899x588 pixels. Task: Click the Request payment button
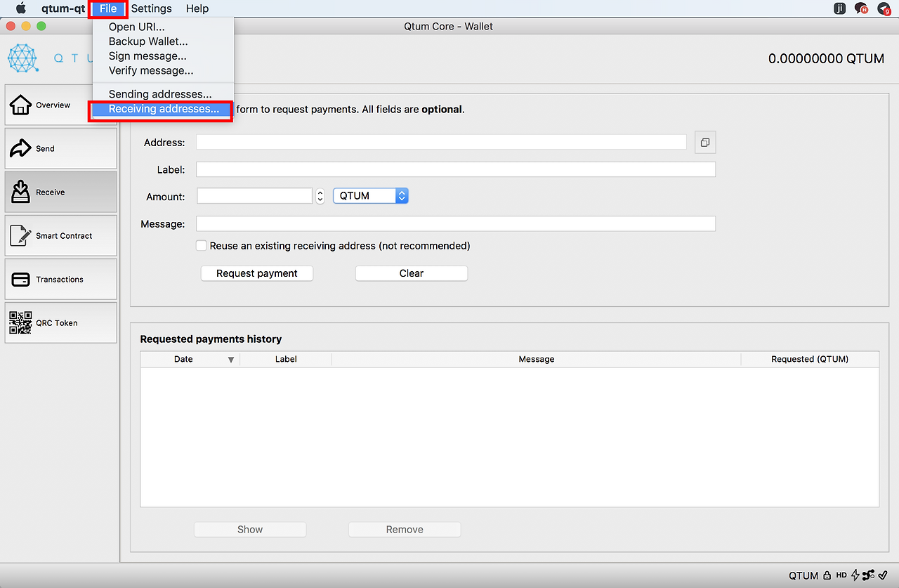(257, 273)
